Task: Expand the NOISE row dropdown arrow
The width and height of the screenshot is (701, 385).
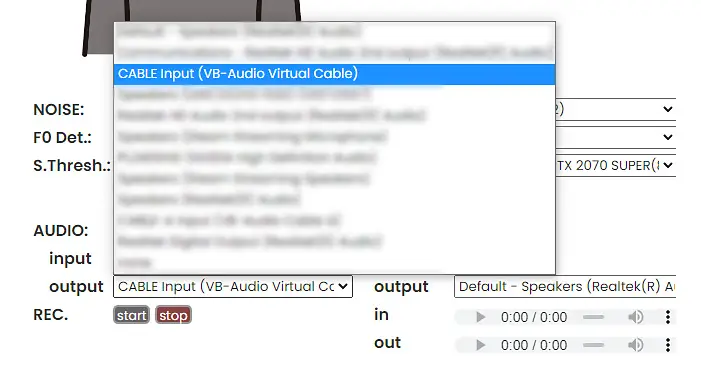Action: click(x=667, y=109)
